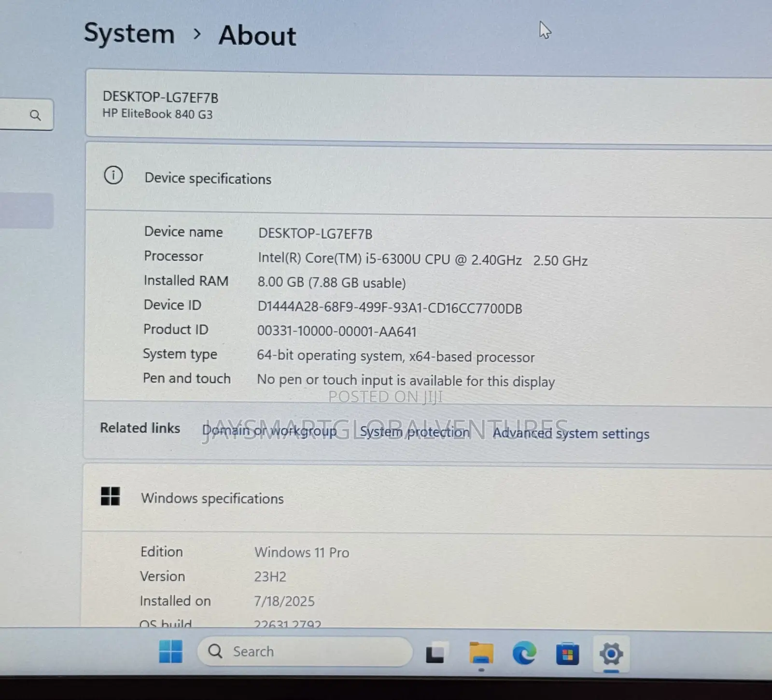The image size is (772, 700).
Task: Open Domain or workgroup link
Action: pos(269,430)
